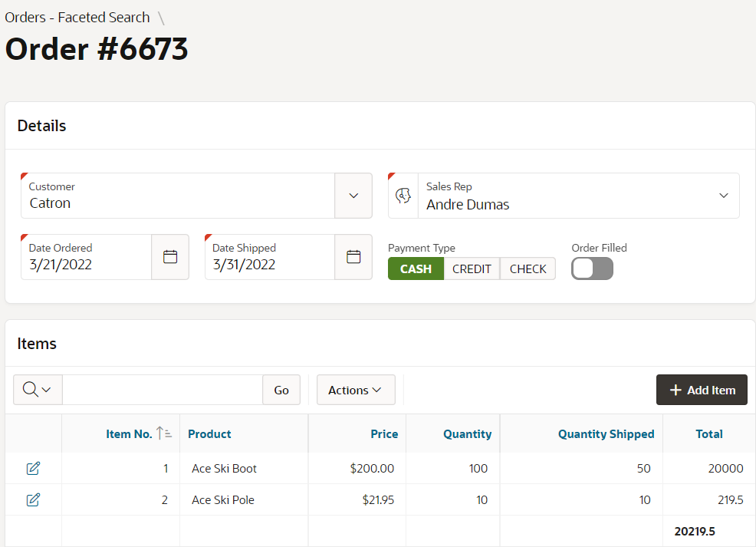The height and width of the screenshot is (547, 756).
Task: Choose CASH payment type
Action: 416,269
